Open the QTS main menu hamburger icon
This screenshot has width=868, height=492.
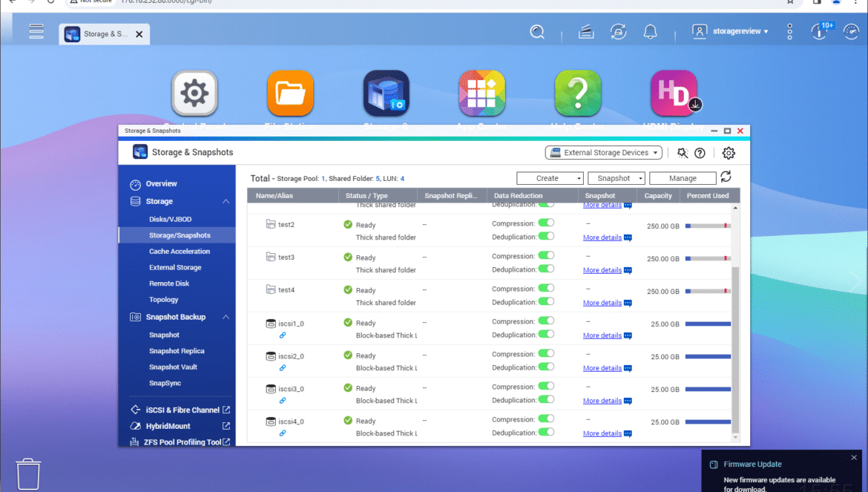coord(36,32)
